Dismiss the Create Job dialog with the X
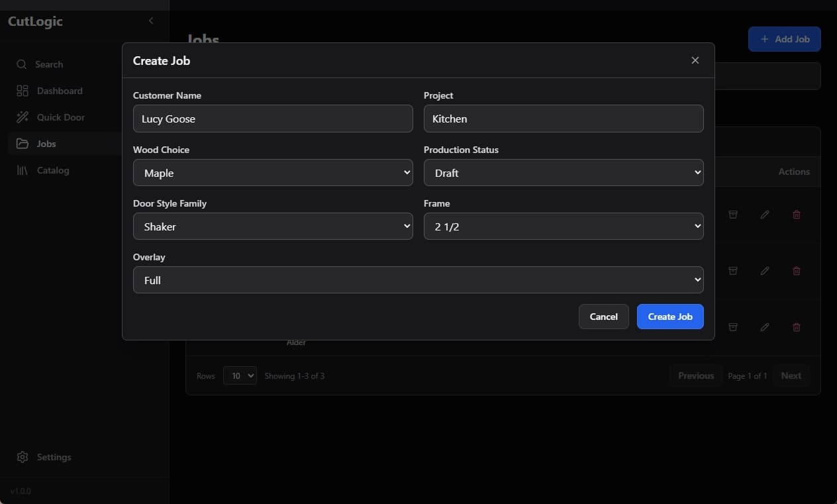This screenshot has height=504, width=837. [695, 60]
